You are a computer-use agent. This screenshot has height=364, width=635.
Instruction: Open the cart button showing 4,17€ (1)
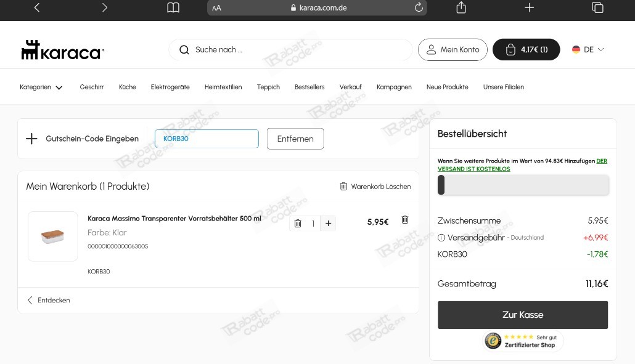526,50
